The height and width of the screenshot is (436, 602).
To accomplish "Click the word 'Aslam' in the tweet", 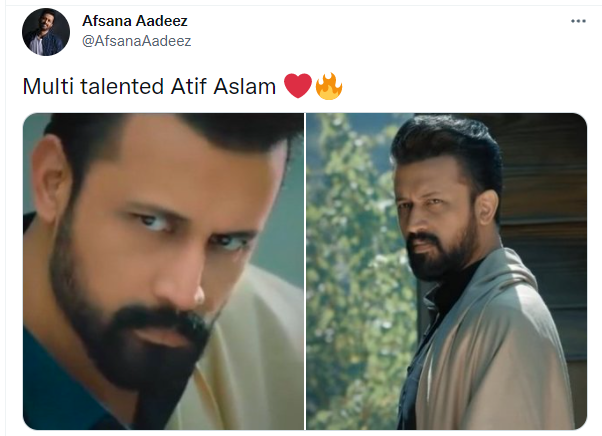I will pyautogui.click(x=245, y=86).
